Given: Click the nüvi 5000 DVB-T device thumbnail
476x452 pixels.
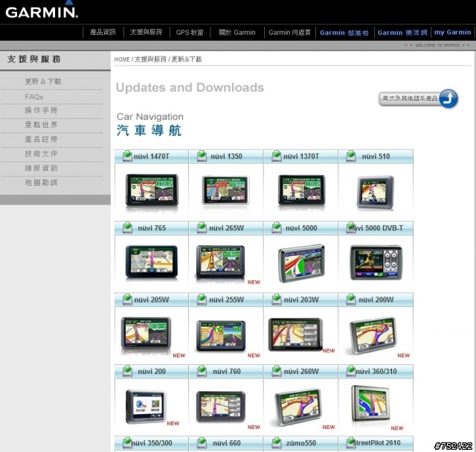Looking at the screenshot, I should pyautogui.click(x=376, y=262).
